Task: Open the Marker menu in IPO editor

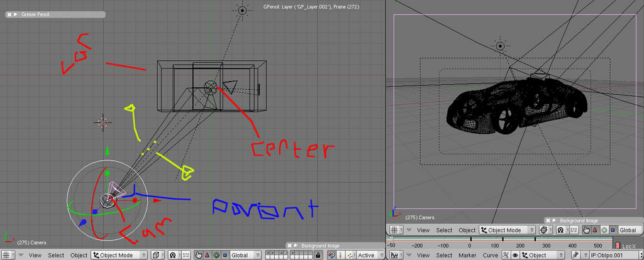Action: point(467,256)
